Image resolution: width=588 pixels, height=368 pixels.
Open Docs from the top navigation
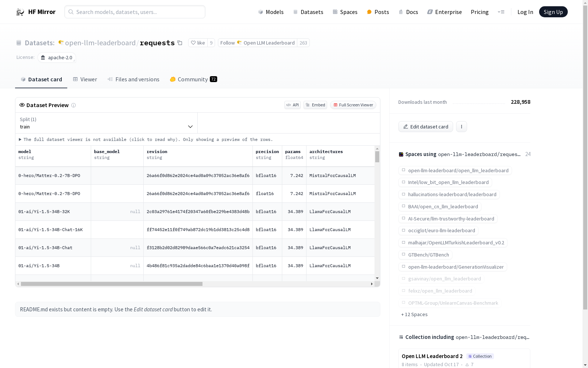click(408, 12)
